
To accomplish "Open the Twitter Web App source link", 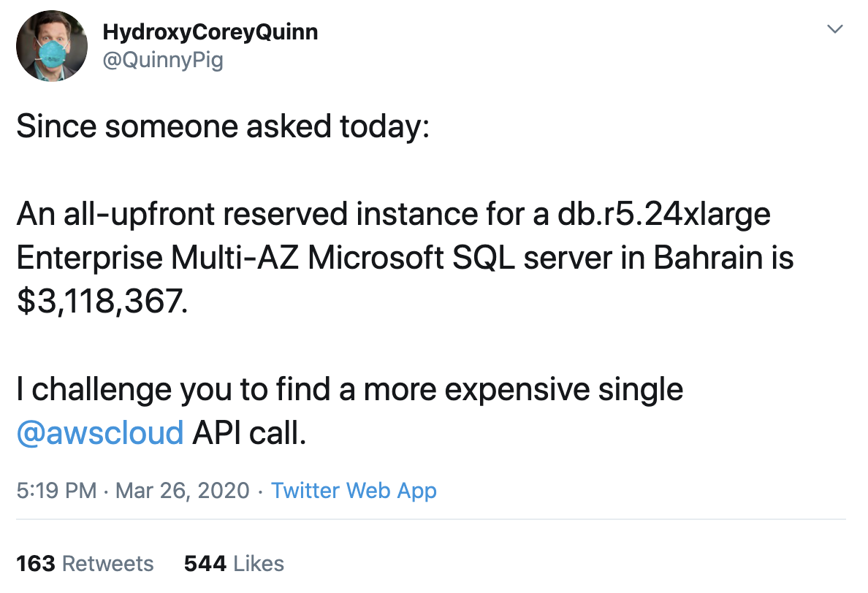I will [x=354, y=491].
